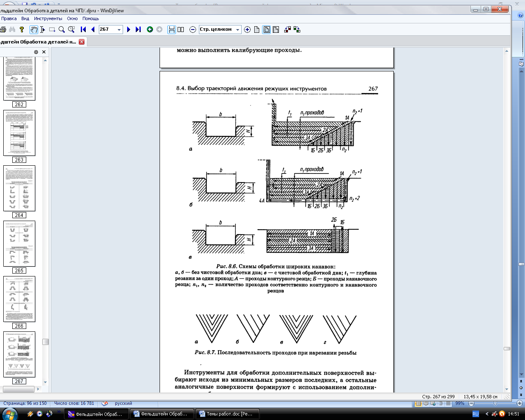Select page 267 thumbnail

19,354
